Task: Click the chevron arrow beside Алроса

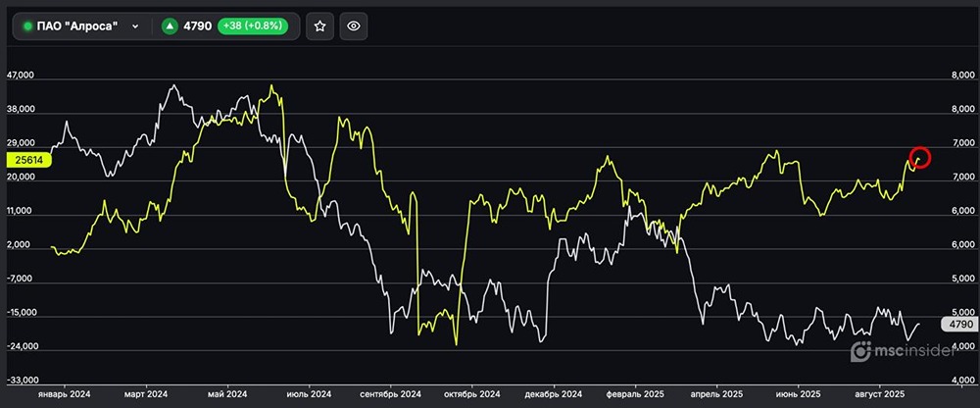Action: point(135,26)
